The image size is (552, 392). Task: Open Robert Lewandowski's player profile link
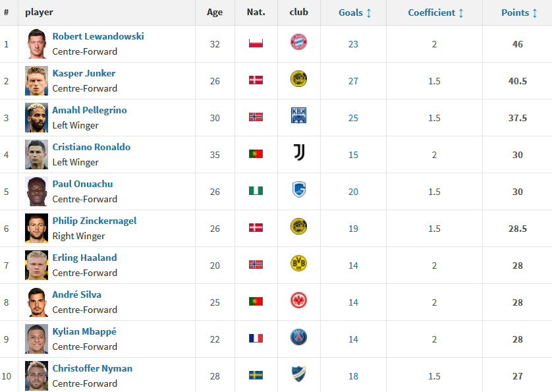click(98, 36)
